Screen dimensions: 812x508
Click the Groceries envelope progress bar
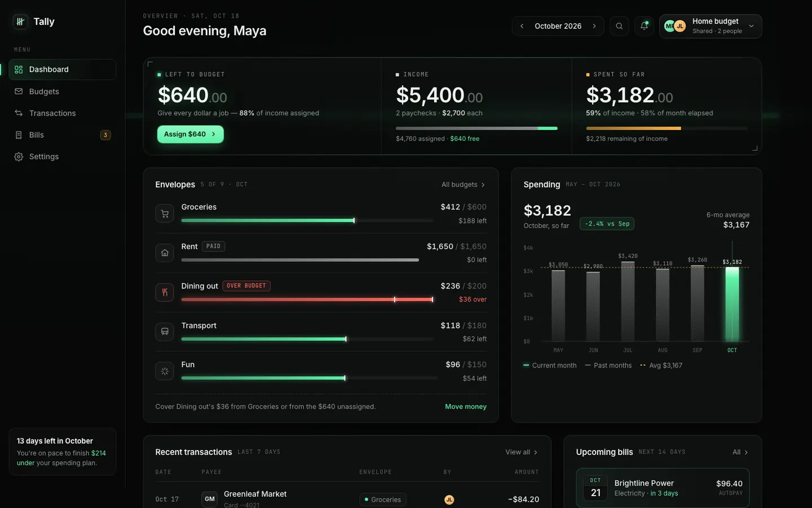307,221
